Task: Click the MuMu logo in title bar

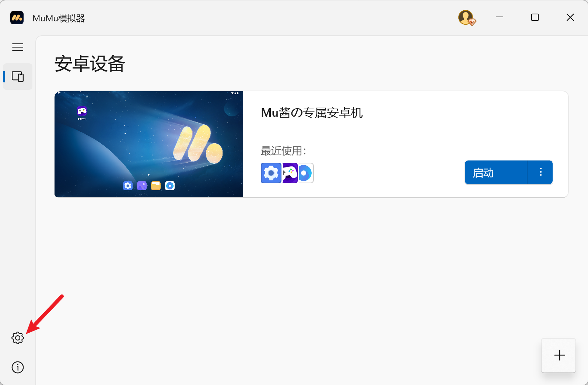Action: pos(17,18)
